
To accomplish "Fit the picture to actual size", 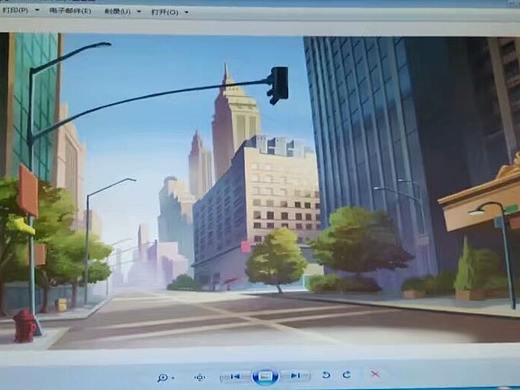I will tap(200, 378).
